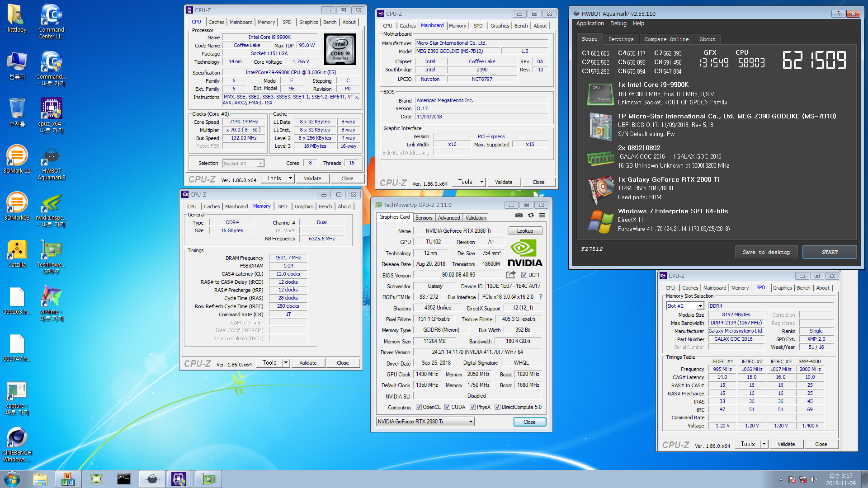
Task: Click Tools button in CPU-Z CPU window
Action: coord(274,178)
